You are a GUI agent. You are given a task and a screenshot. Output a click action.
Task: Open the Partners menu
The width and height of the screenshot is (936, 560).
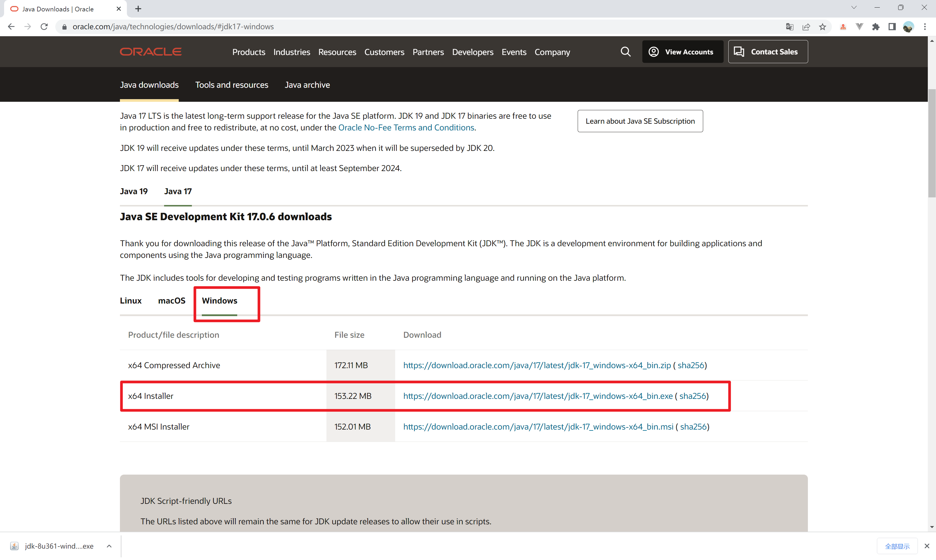429,52
